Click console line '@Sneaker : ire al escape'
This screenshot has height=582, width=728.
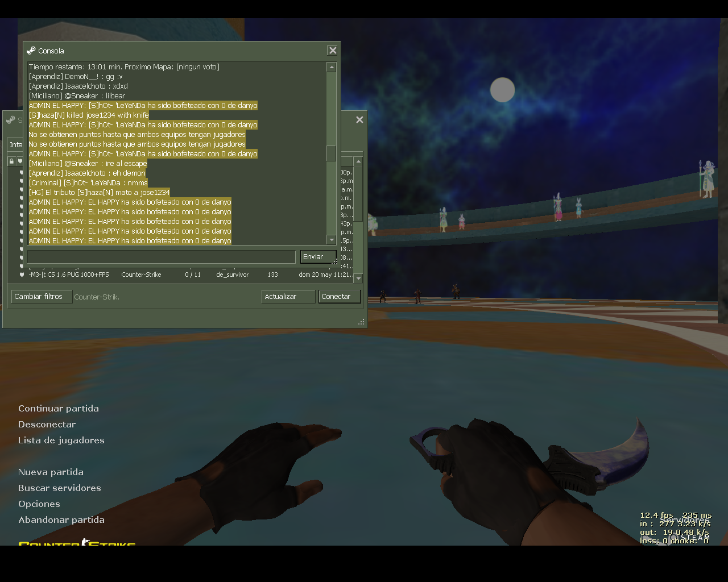[88, 164]
